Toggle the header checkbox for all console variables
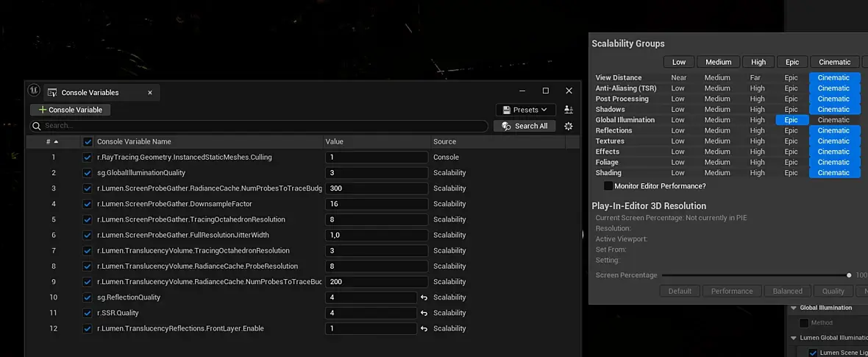The image size is (868, 357). pyautogui.click(x=87, y=142)
